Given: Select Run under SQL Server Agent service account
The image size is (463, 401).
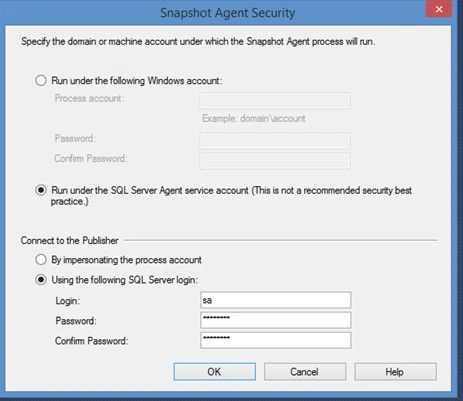Looking at the screenshot, I should [41, 190].
